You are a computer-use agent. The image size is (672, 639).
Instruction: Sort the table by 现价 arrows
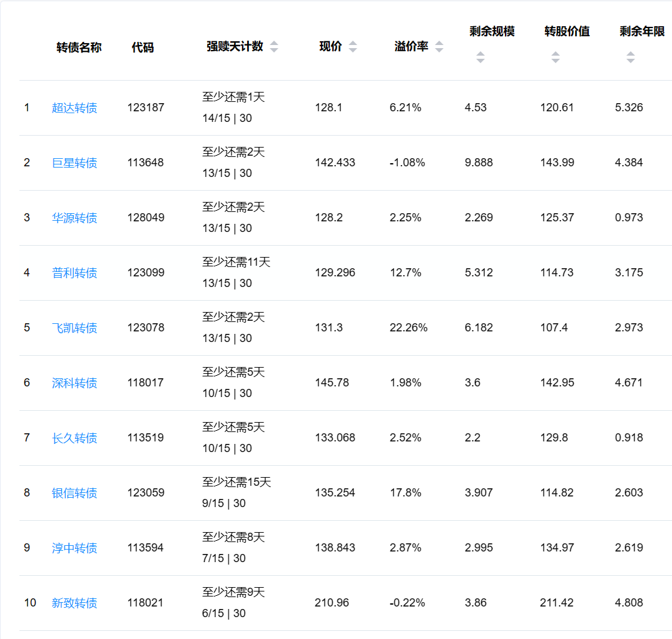(x=353, y=47)
